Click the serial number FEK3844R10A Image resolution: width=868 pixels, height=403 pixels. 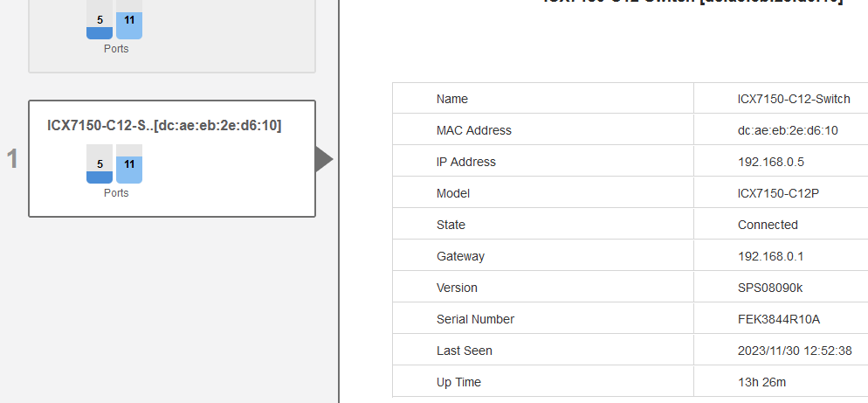tap(779, 319)
